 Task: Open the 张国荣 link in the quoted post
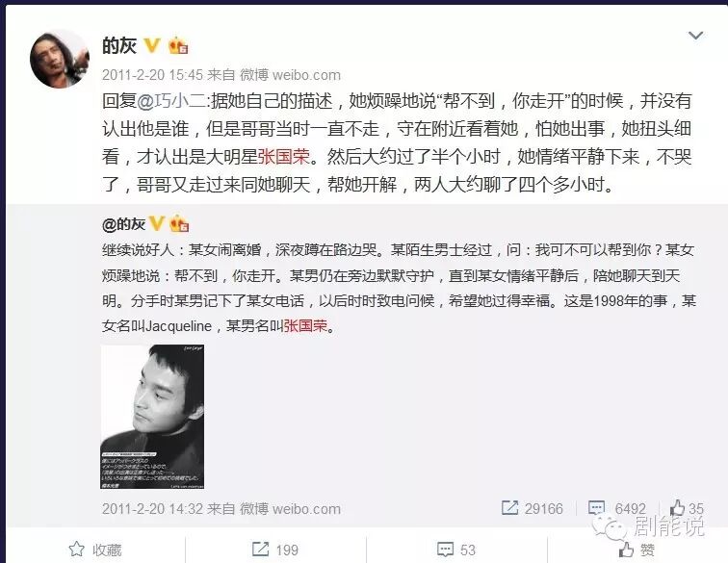(x=305, y=326)
